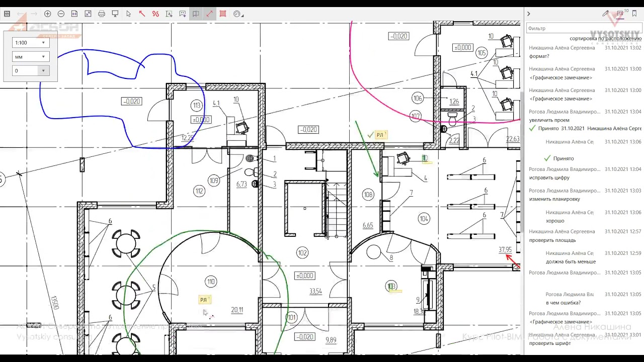Viewport: 644px width, 362px height.
Task: Zoom in with the plus icon
Action: pos(48,14)
